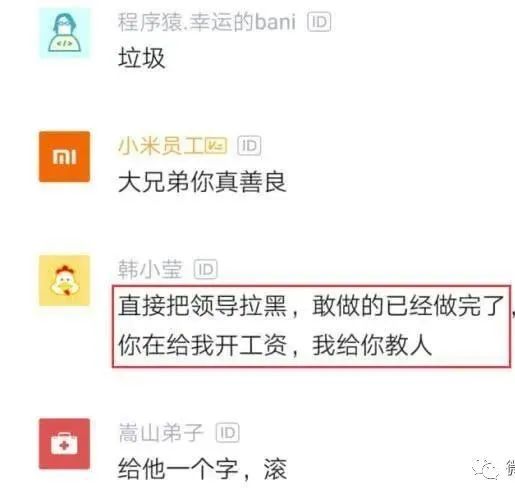This screenshot has height=498, width=515.
Task: Click the ID badge next to 程序猿.幸运的bani
Action: [319, 22]
